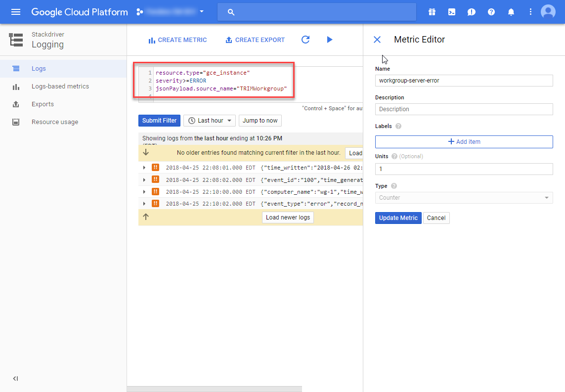
Task: Open the Last hour time range dropdown
Action: click(x=210, y=121)
